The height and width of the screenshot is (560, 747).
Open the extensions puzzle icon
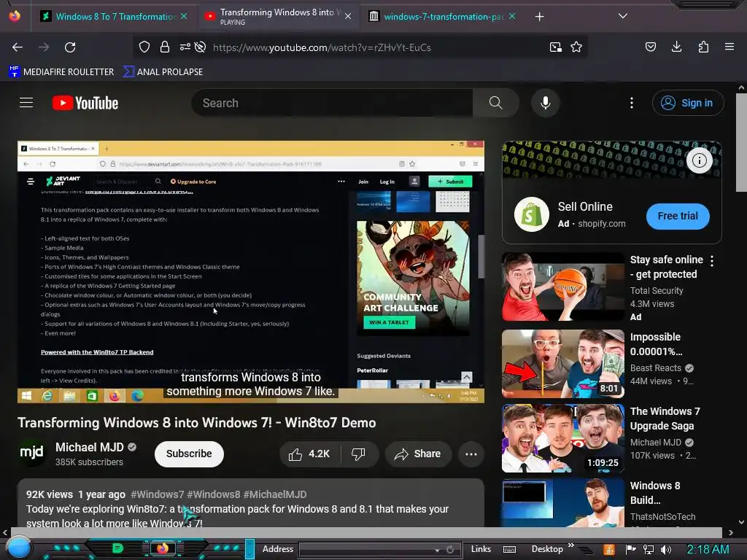(703, 47)
